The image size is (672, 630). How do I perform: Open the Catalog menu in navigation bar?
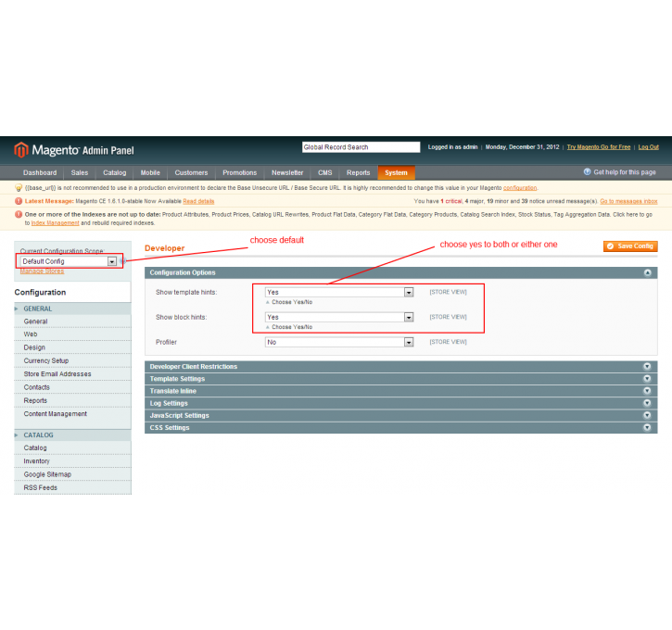(x=115, y=172)
